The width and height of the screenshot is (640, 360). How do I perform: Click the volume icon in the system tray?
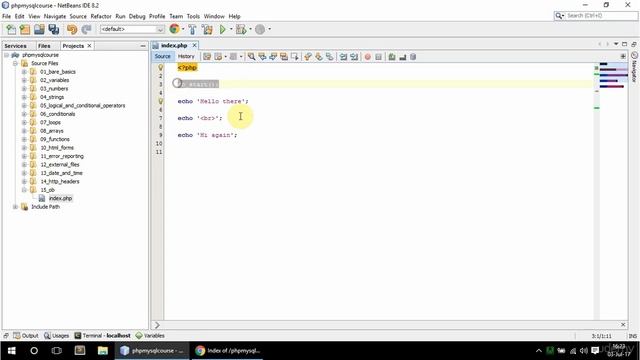[x=584, y=351]
